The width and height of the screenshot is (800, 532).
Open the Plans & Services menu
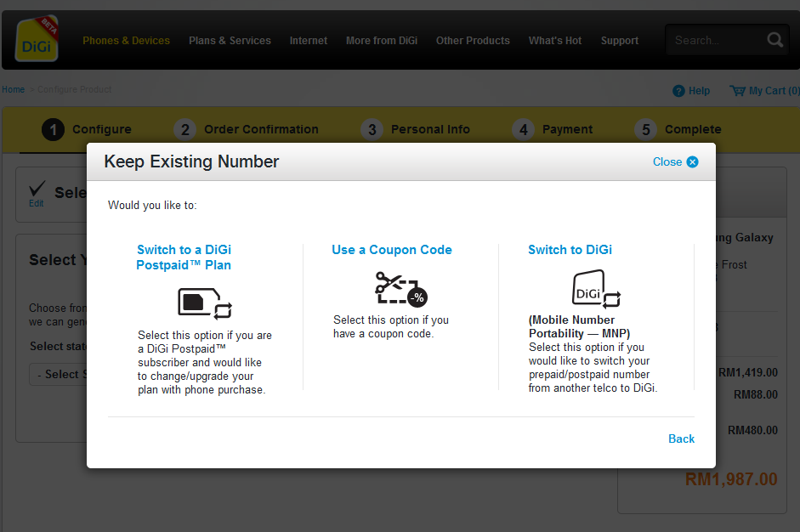230,41
